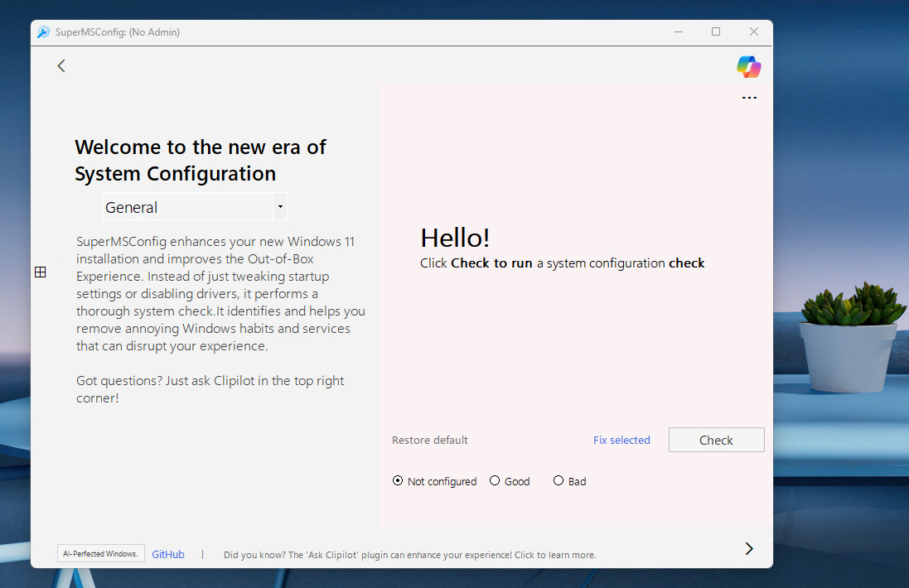Open the Copilot assistant icon
This screenshot has height=588, width=909.
[x=749, y=66]
